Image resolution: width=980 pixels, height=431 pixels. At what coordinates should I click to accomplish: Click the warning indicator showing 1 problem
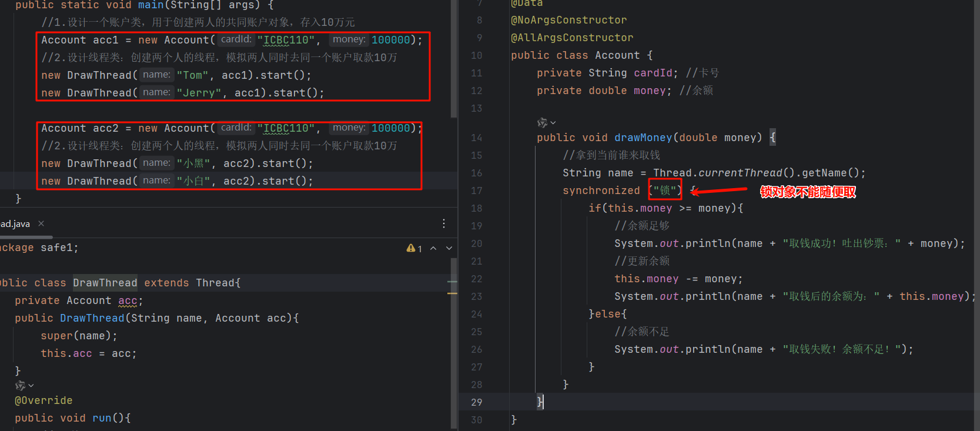click(x=414, y=249)
